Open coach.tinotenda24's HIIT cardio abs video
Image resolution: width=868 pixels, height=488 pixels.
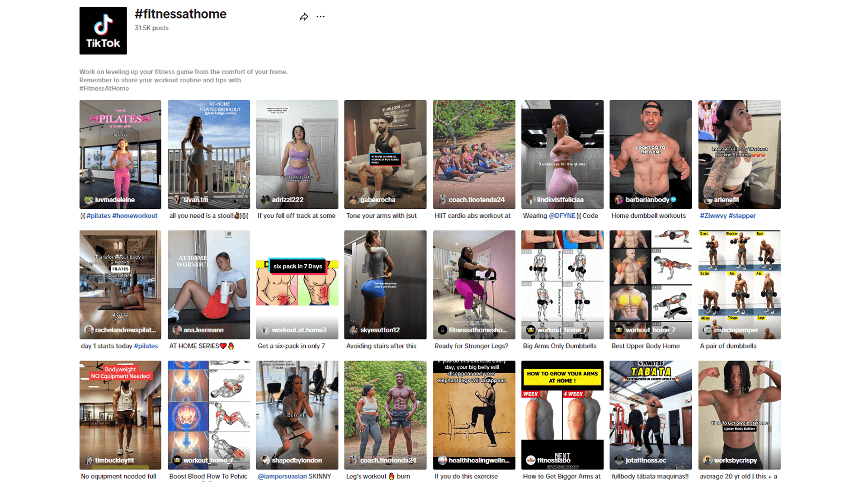click(474, 155)
